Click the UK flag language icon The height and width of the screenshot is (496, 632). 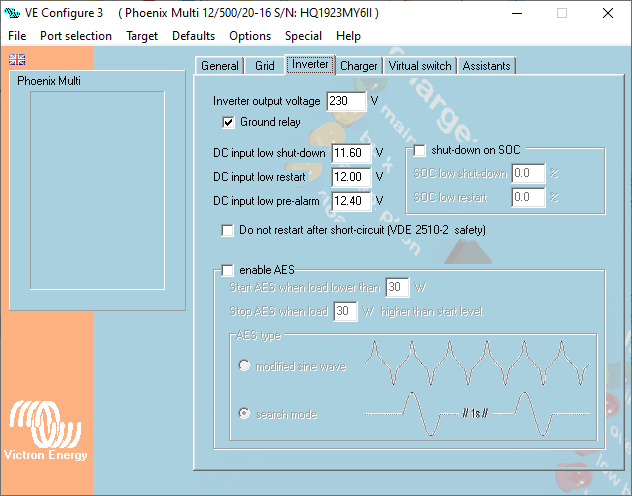pyautogui.click(x=17, y=60)
